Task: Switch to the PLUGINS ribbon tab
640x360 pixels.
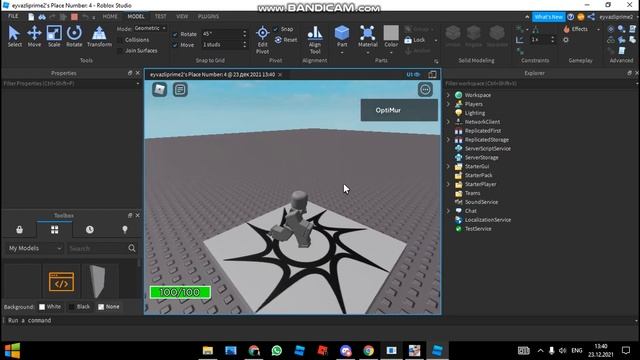Action: coord(208,16)
